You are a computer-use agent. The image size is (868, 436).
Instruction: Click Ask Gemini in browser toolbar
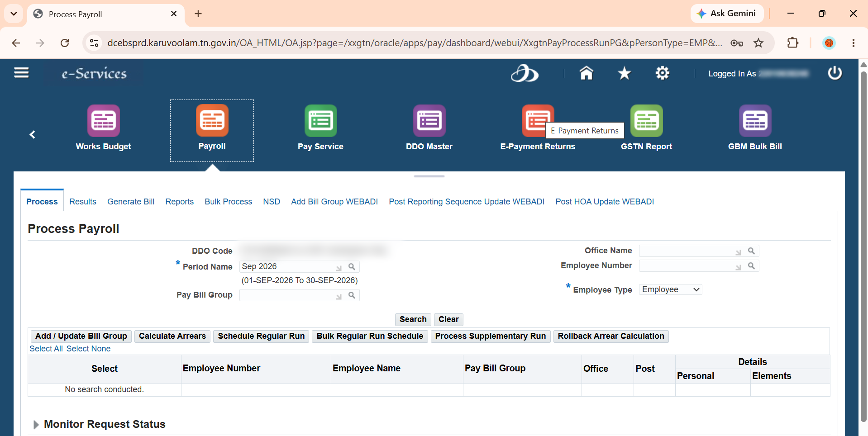click(727, 14)
